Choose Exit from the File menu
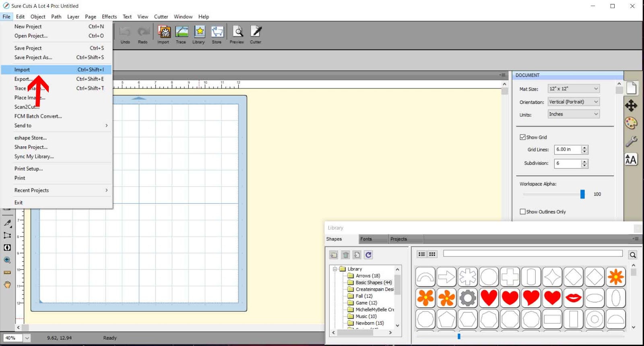This screenshot has height=346, width=644. (x=56, y=203)
